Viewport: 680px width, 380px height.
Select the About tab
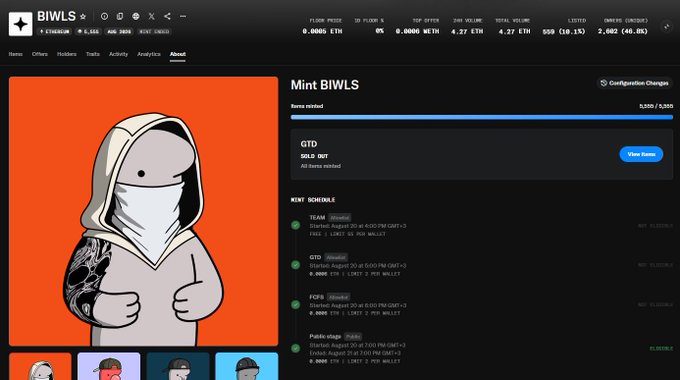[178, 54]
